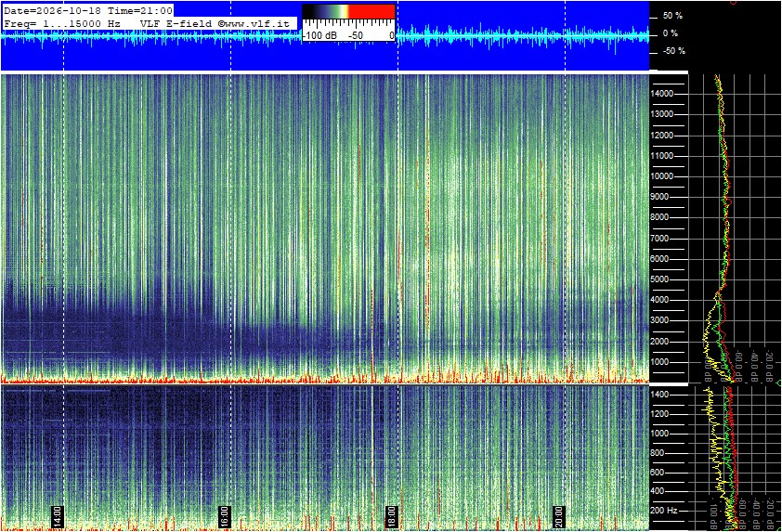Click the 4000 frequency axis label
Screen dimensions: 782x532
pos(661,300)
